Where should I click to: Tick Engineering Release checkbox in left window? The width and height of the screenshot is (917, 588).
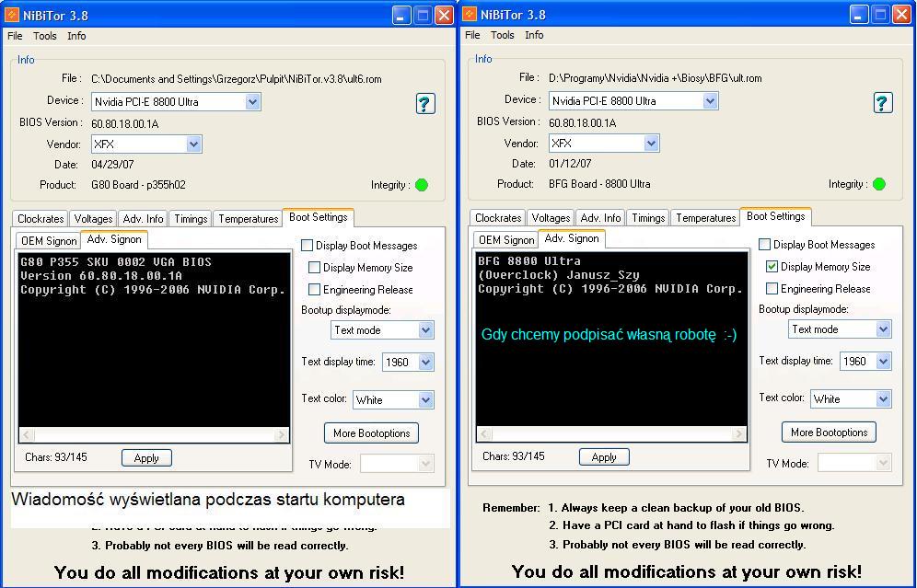pyautogui.click(x=314, y=289)
